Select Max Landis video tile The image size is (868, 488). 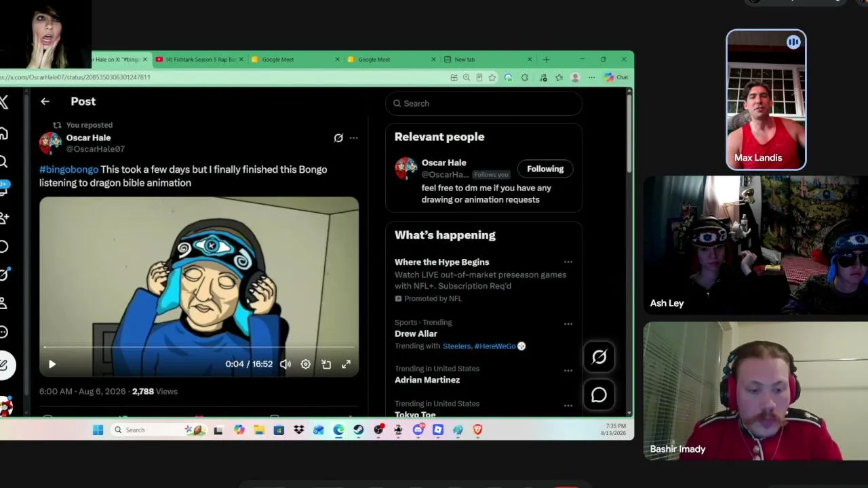pyautogui.click(x=766, y=100)
